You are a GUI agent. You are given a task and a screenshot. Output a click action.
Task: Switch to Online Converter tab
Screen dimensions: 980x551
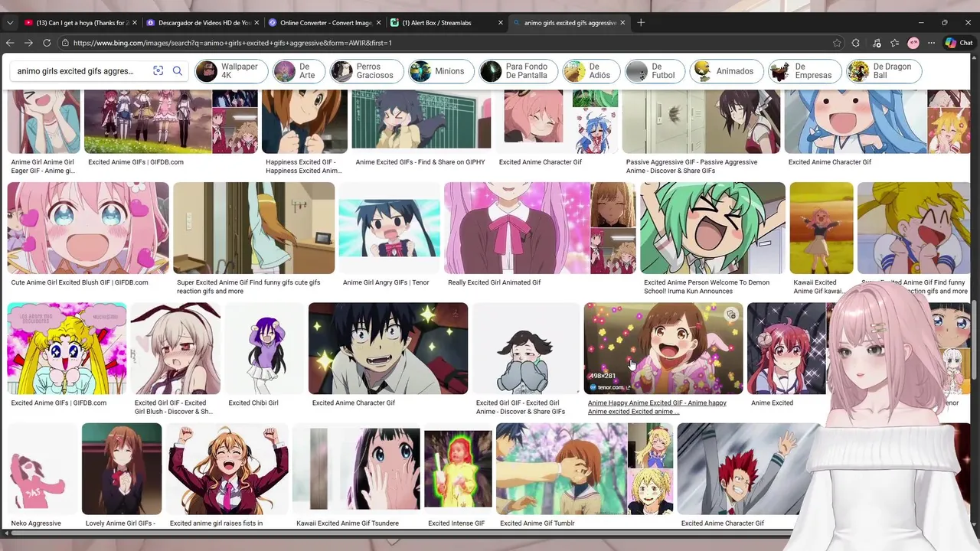point(325,23)
